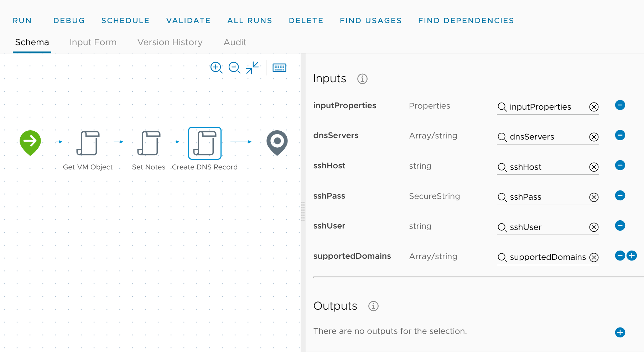
Task: Click the RUN action
Action: tap(22, 21)
